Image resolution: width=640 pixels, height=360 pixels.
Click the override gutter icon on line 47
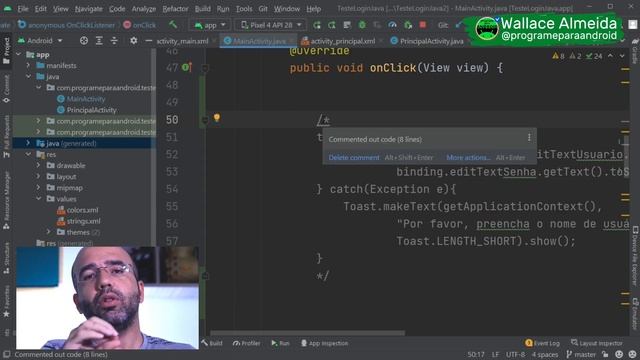point(187,67)
